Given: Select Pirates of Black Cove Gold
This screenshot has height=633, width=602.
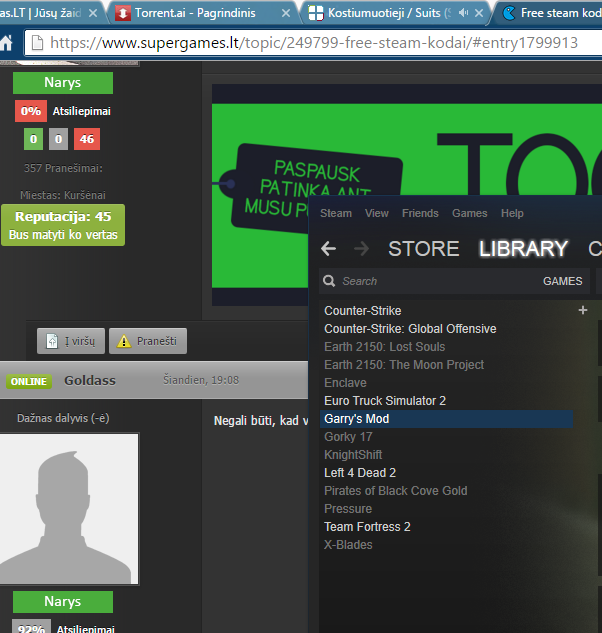Looking at the screenshot, I should click(396, 490).
